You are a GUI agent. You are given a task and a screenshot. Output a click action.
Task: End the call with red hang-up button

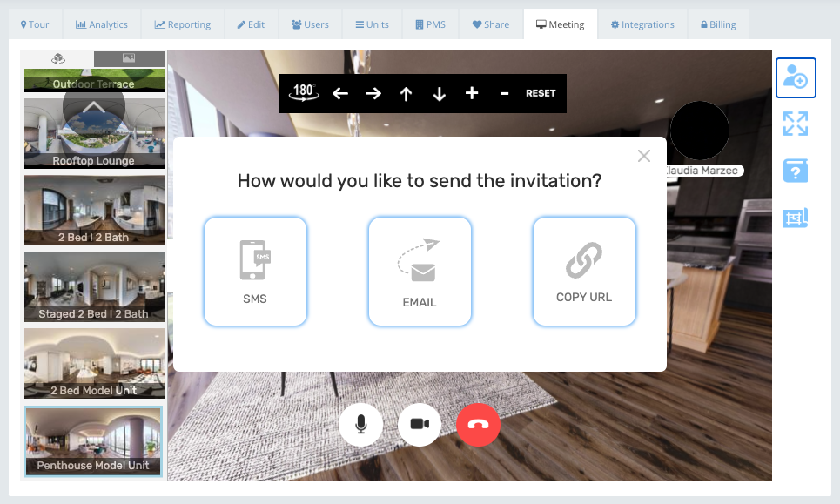point(479,424)
